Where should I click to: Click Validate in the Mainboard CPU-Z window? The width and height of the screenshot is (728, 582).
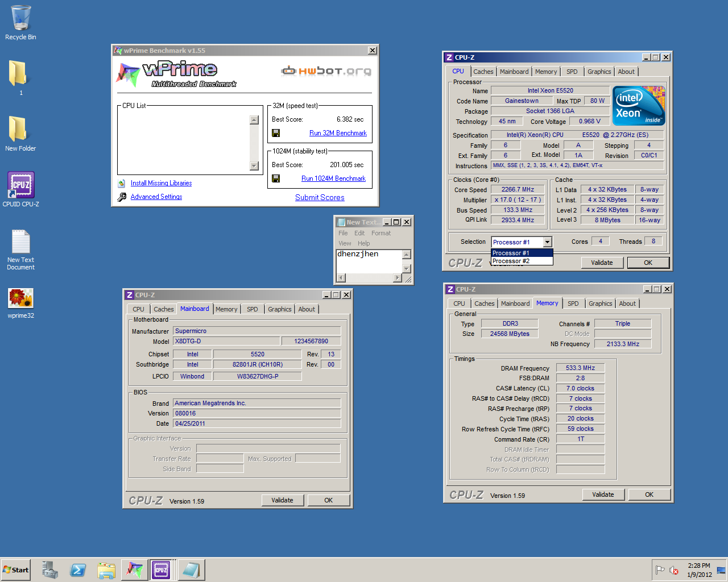[x=283, y=500]
